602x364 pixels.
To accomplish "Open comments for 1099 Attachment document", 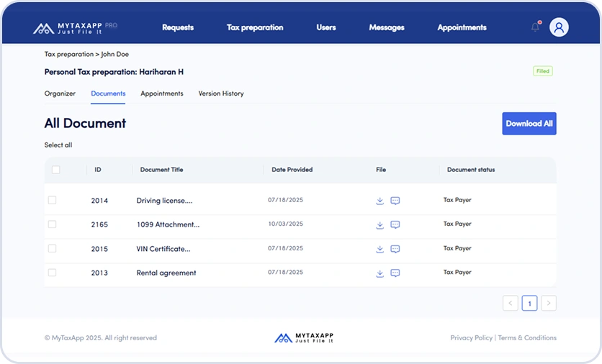I will (395, 225).
